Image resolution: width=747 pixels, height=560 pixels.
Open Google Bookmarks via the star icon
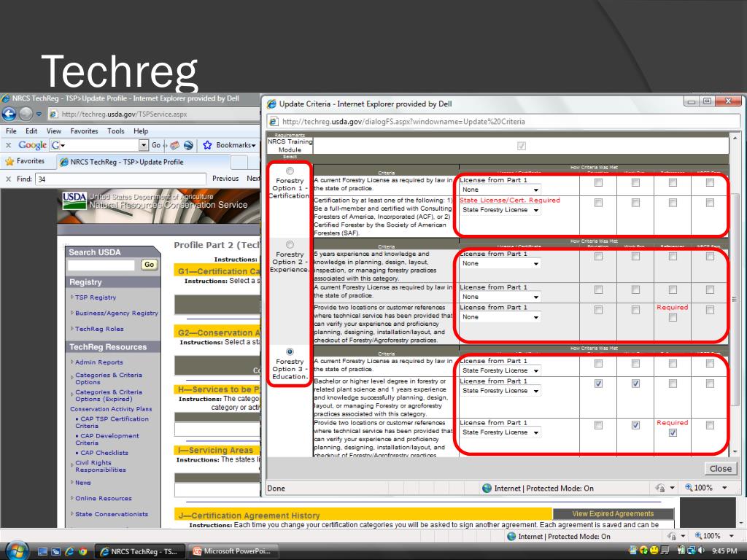coord(207,145)
